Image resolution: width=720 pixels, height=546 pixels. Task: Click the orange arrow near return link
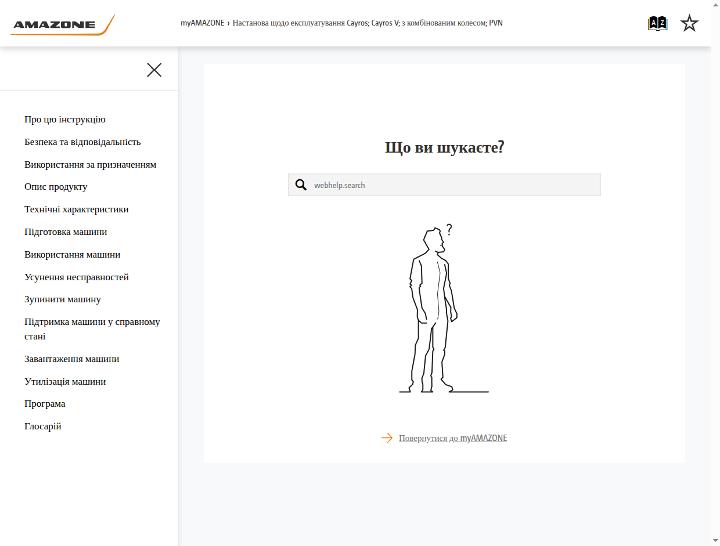tap(387, 438)
